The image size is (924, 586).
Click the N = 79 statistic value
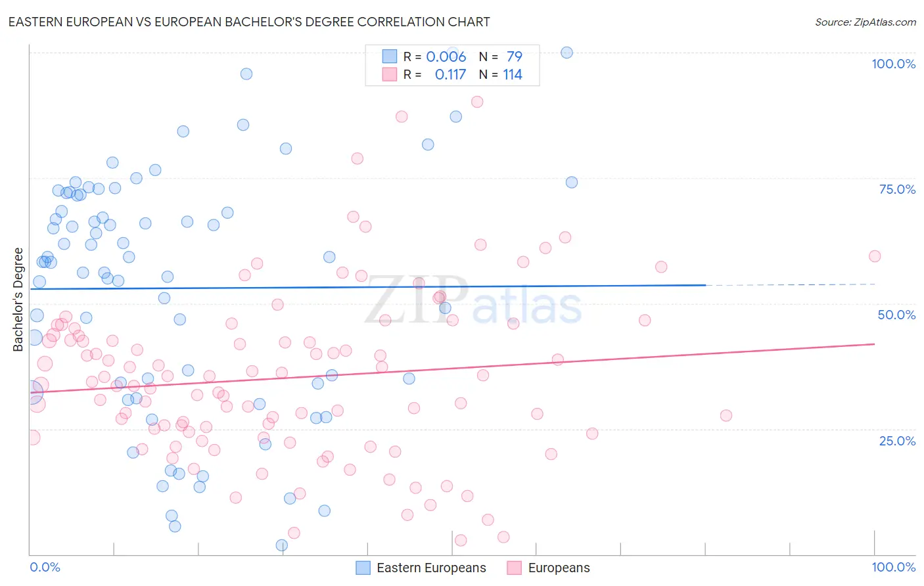pyautogui.click(x=501, y=56)
